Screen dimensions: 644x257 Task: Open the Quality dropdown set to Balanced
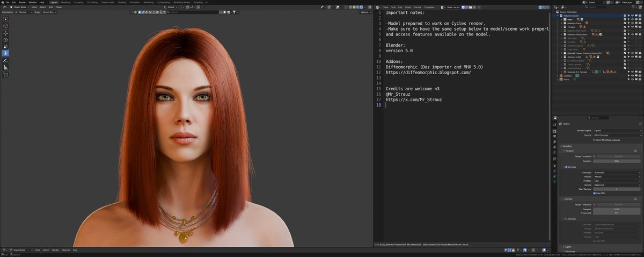tap(617, 185)
